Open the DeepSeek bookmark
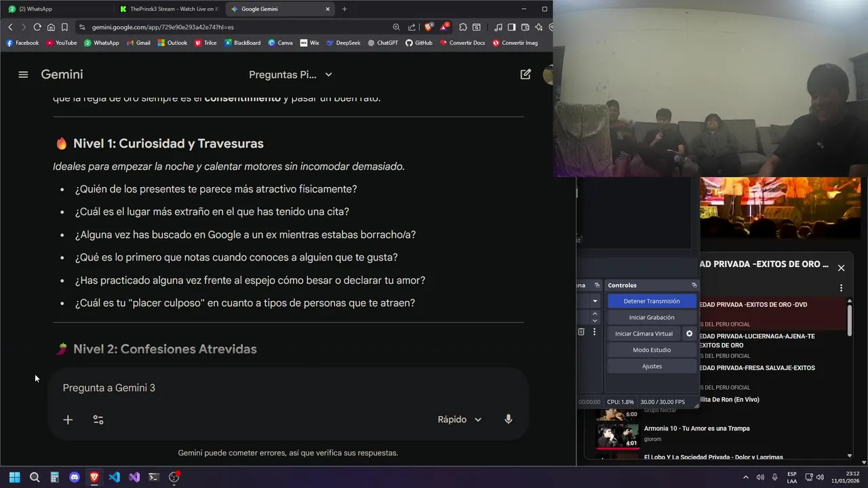 [343, 43]
